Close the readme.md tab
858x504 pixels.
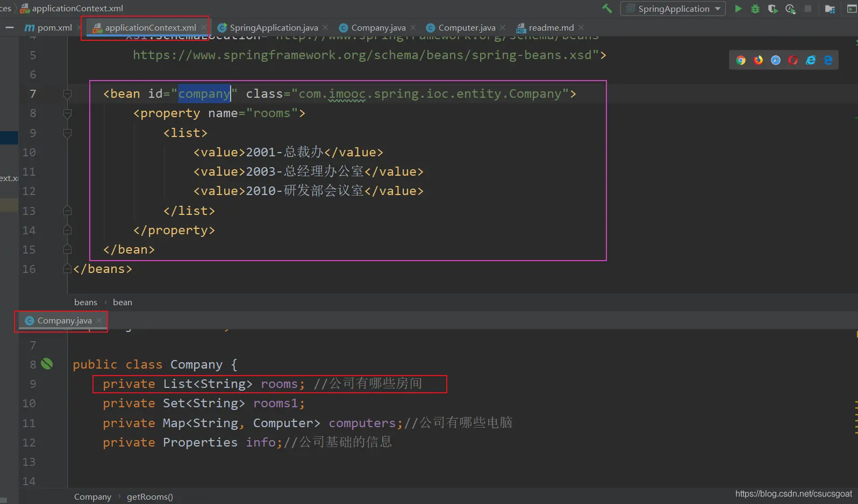tap(581, 27)
